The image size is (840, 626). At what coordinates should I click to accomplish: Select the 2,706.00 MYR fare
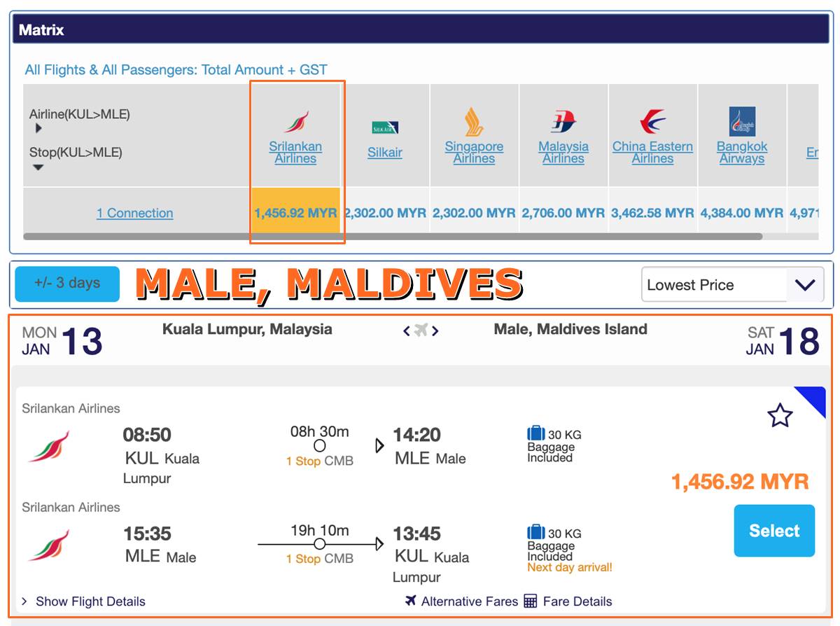point(563,213)
